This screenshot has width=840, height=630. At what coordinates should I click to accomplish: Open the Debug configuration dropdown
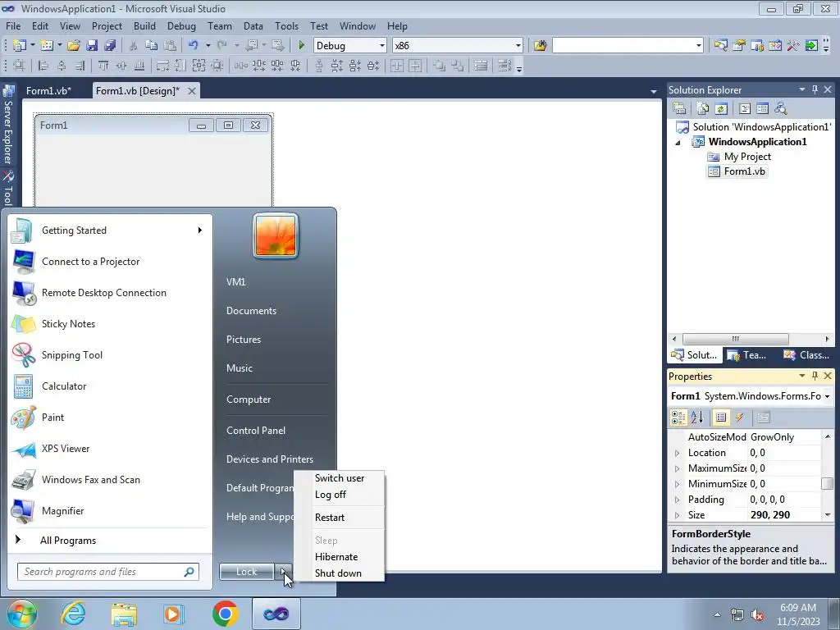(382, 46)
